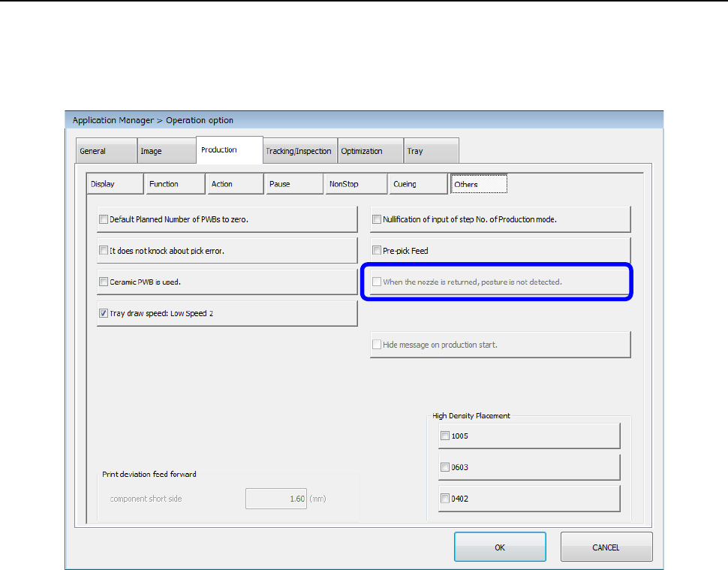Open the Tracking/Inspection tab

[x=300, y=150]
